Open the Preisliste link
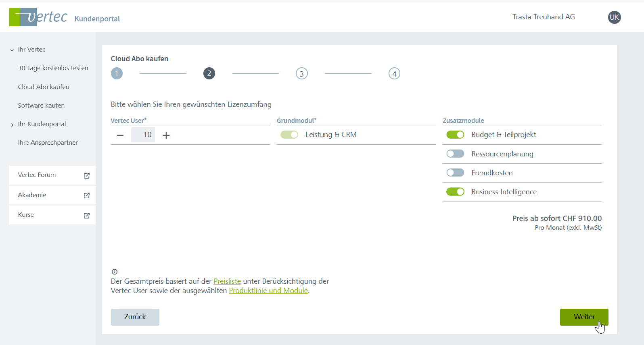 (227, 281)
